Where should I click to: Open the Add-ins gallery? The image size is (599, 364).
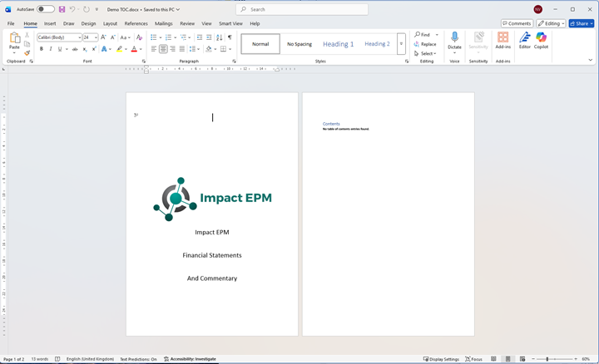pos(502,38)
